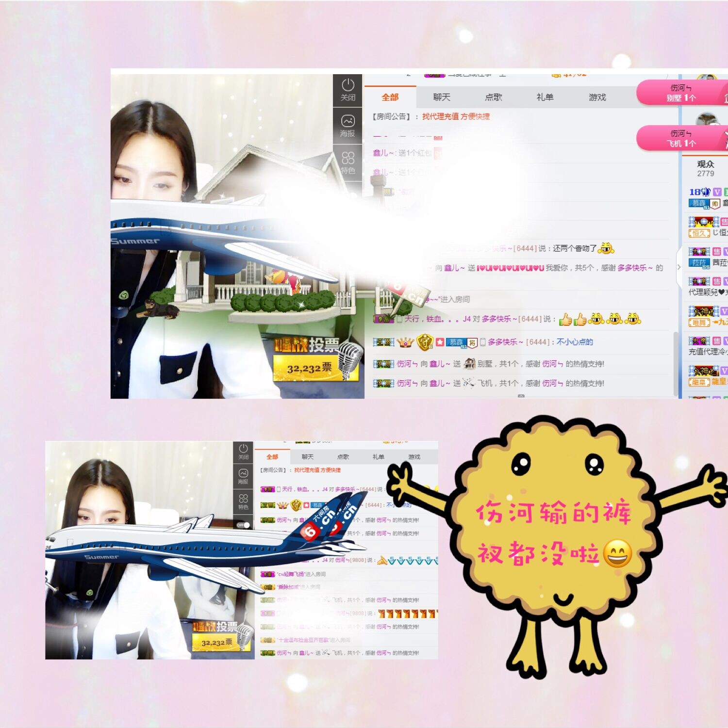Click the crown icon in lower screenshot chat
Image resolution: width=728 pixels, height=728 pixels.
pyautogui.click(x=282, y=505)
